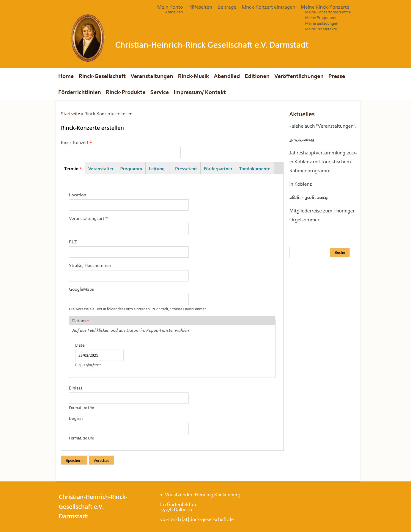Viewport: 411px width, 532px height.
Task: Open Meine Konzertprogramme submenu link
Action: [x=328, y=12]
